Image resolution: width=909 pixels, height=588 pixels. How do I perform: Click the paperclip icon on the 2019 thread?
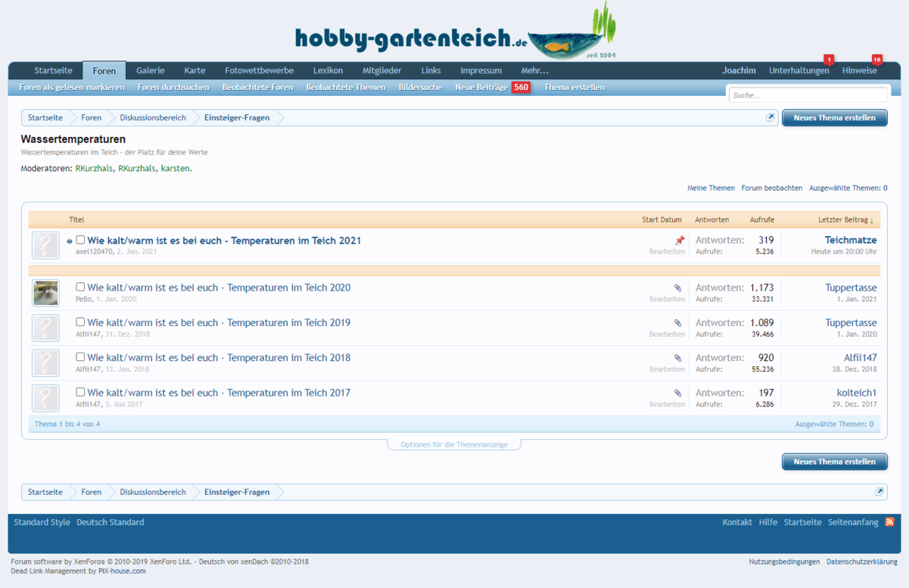678,323
